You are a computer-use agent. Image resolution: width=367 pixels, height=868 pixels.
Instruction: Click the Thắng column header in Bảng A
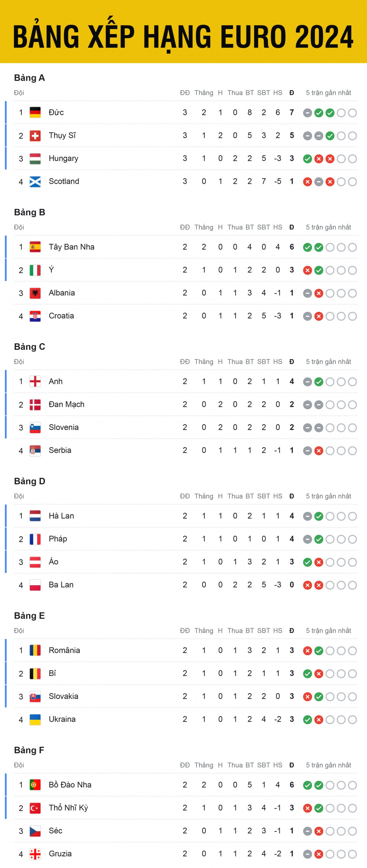tap(204, 93)
